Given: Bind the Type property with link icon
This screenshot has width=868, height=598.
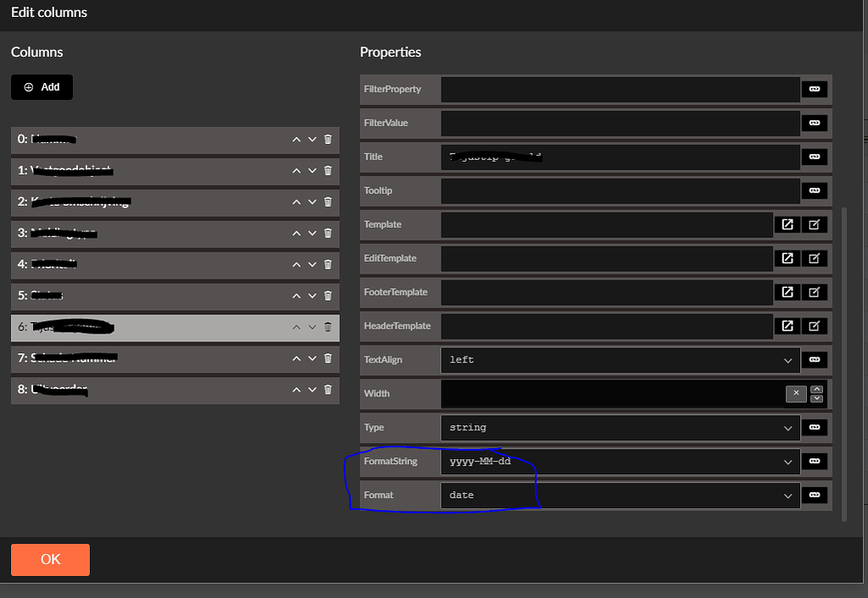Looking at the screenshot, I should [x=815, y=427].
